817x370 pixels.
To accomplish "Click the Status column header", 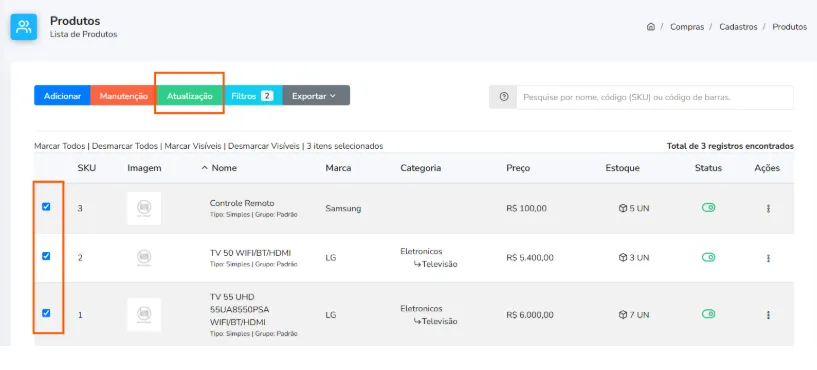I will pyautogui.click(x=708, y=168).
